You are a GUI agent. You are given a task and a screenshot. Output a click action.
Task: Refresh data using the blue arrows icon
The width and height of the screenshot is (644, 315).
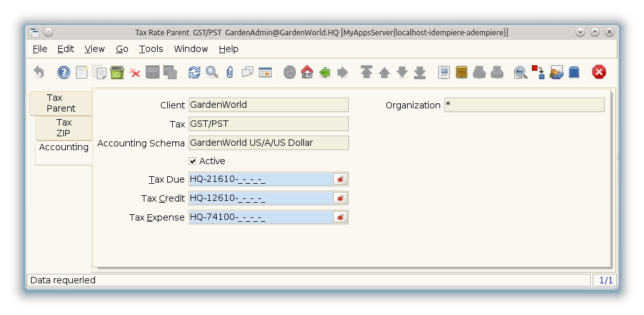pyautogui.click(x=194, y=72)
